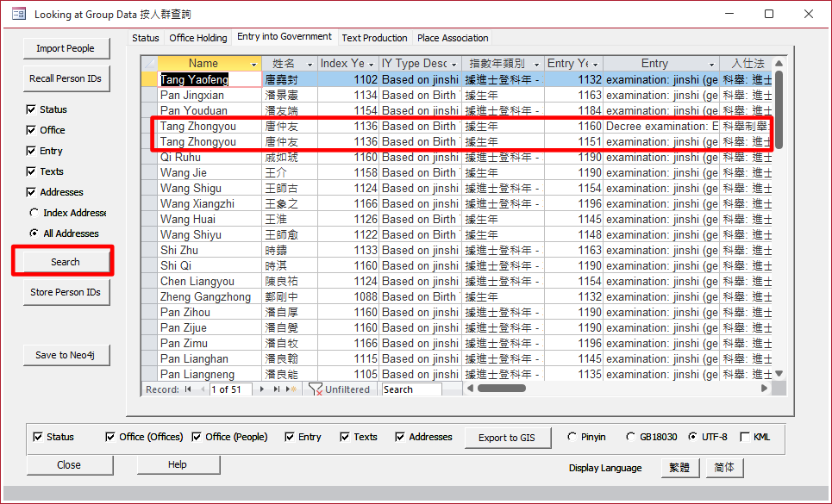Jump to last record arrow

[x=277, y=389]
